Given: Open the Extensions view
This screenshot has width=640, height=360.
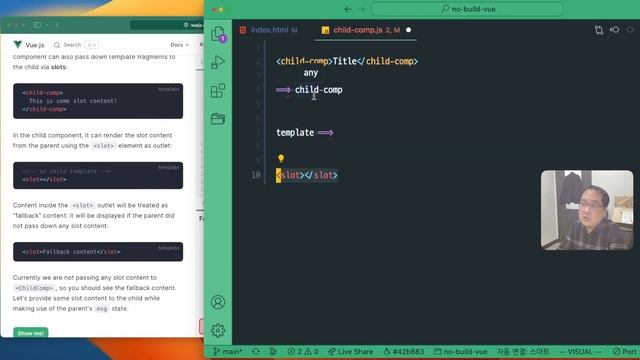Looking at the screenshot, I should point(218,91).
